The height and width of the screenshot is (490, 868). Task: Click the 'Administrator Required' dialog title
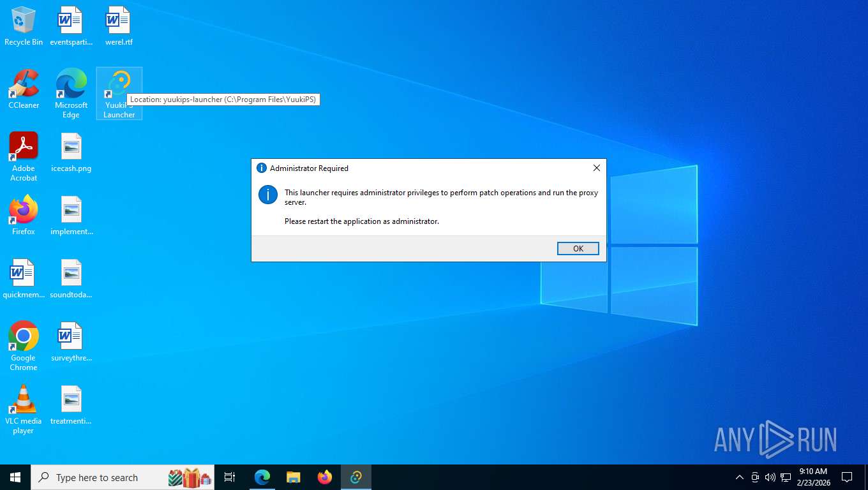[309, 168]
